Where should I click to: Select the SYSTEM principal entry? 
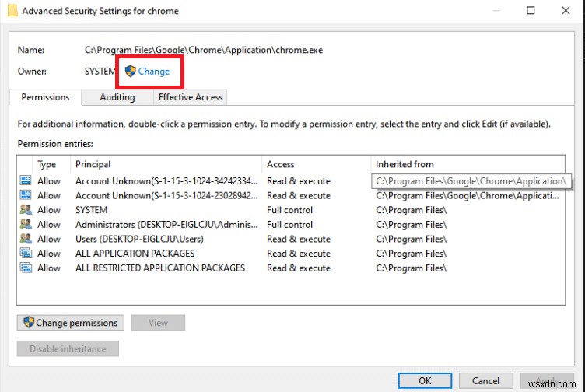click(92, 210)
